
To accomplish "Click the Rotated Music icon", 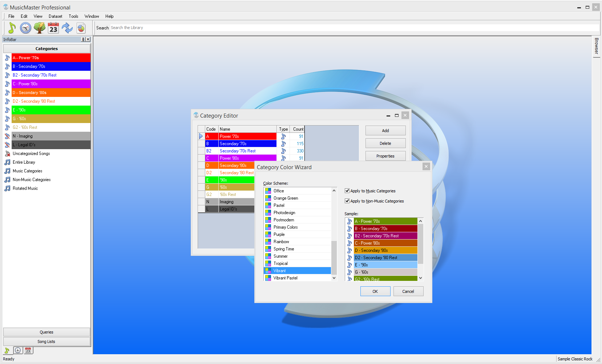I will point(7,188).
